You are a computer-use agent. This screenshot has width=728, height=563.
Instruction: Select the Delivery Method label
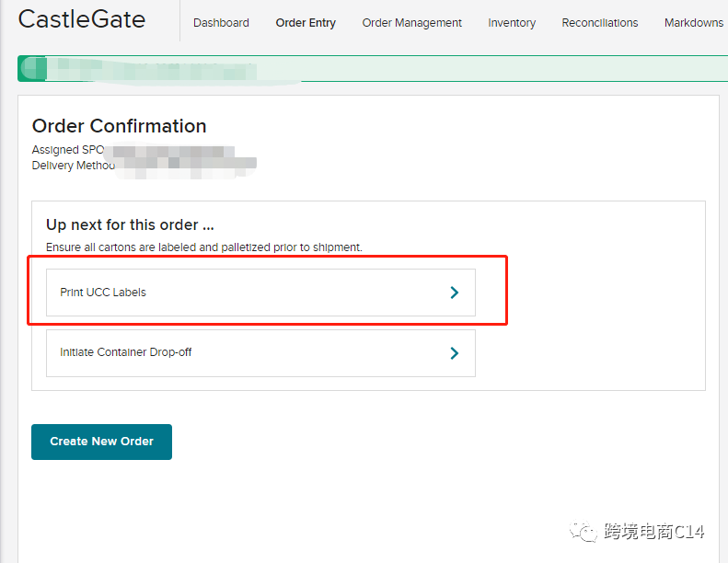pyautogui.click(x=74, y=166)
